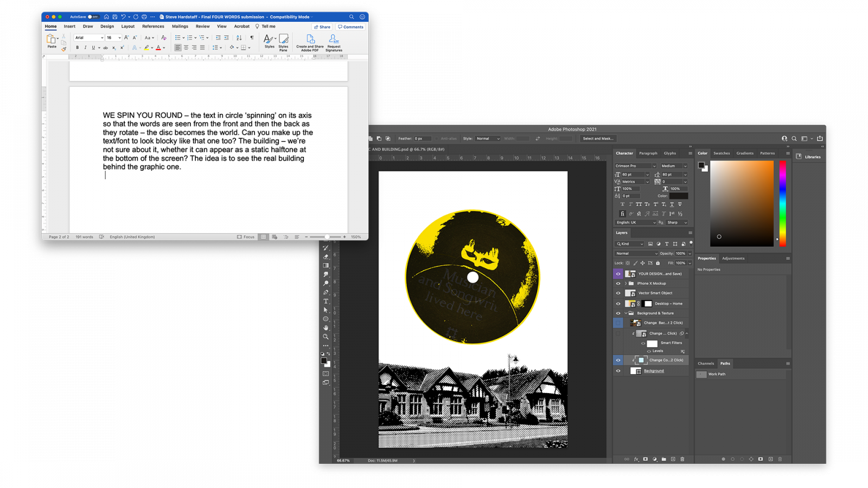
Task: Apply strikethrough formatting in Word
Action: (x=105, y=48)
